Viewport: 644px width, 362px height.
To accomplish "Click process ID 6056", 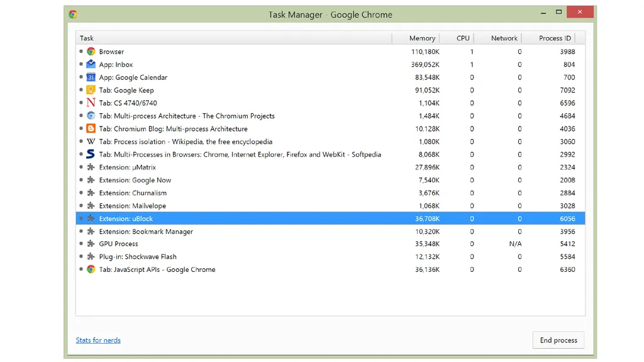I will point(567,218).
